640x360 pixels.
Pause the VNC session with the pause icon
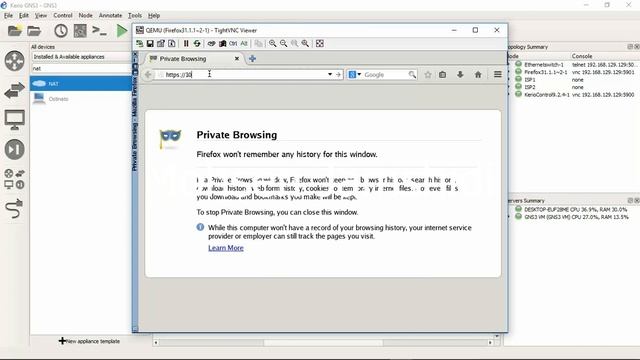click(x=186, y=43)
